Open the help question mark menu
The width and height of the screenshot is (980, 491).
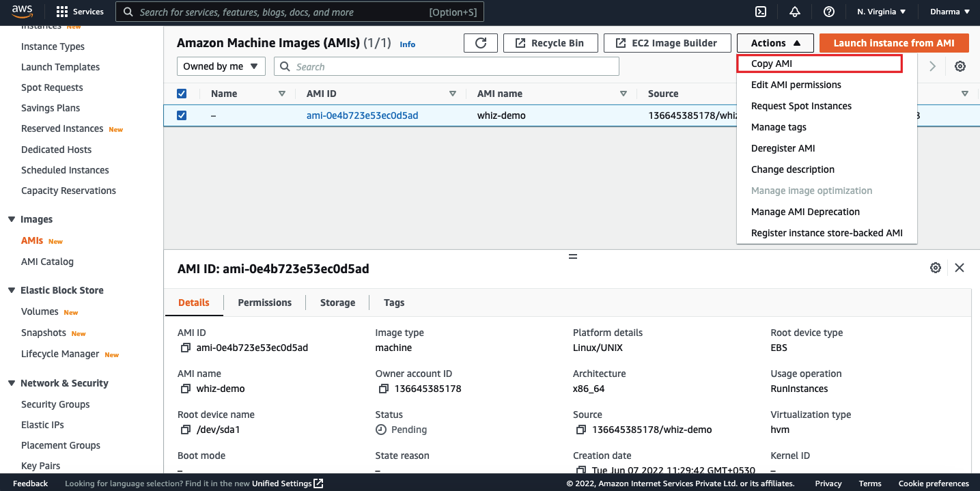coord(829,12)
